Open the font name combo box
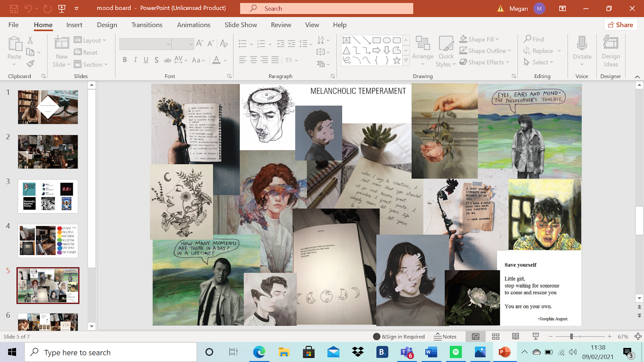The width and height of the screenshot is (644, 362). point(145,44)
